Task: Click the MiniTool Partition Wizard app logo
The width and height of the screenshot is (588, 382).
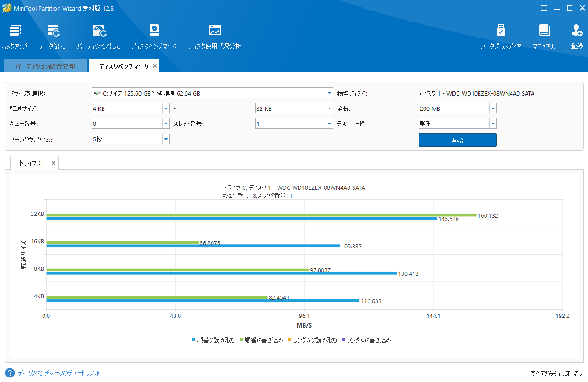Action: coord(6,8)
